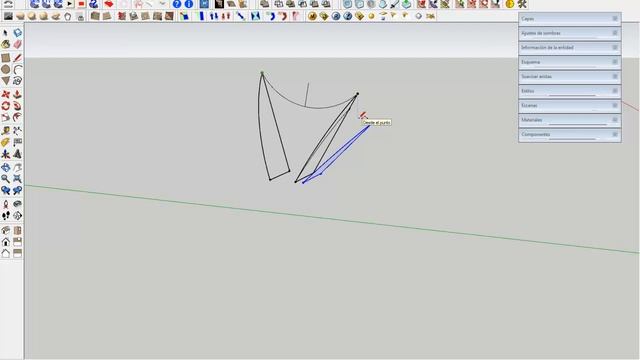Close the Información de la entidad panel

tap(615, 47)
